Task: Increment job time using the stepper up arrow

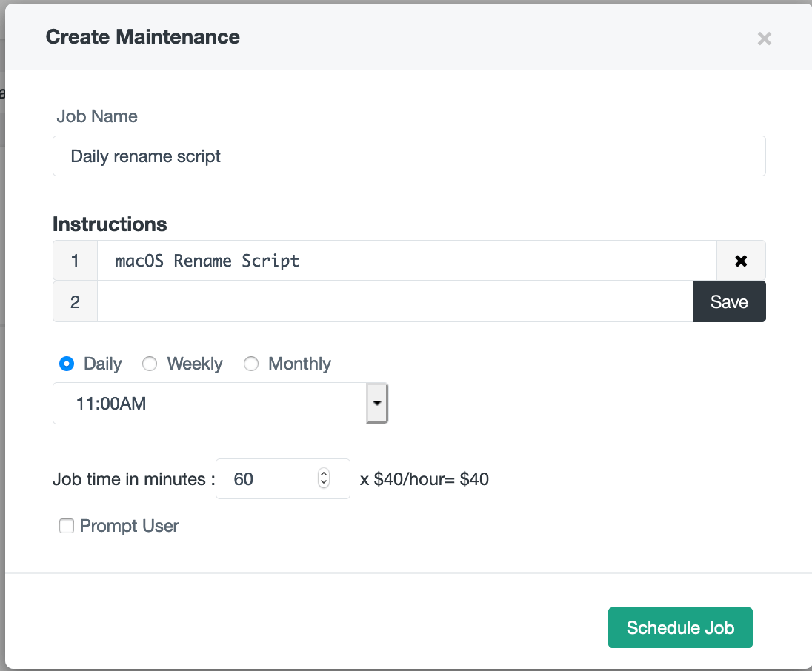Action: (x=323, y=474)
